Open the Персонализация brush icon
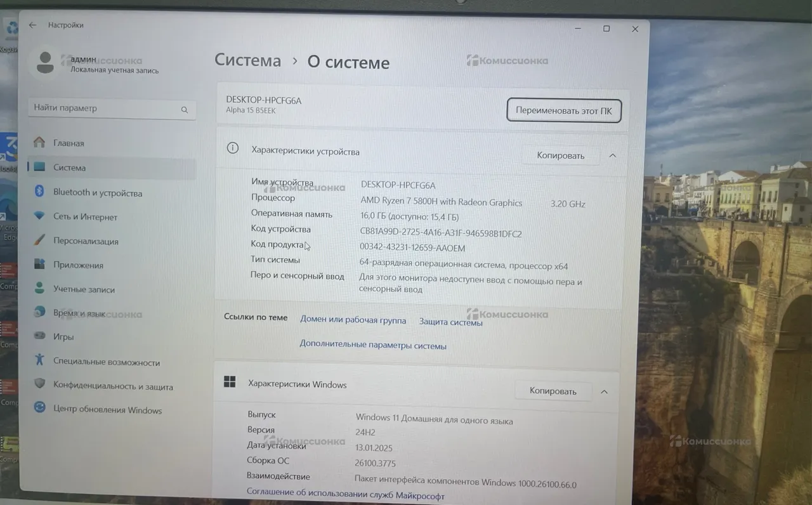This screenshot has height=505, width=812. coord(39,240)
